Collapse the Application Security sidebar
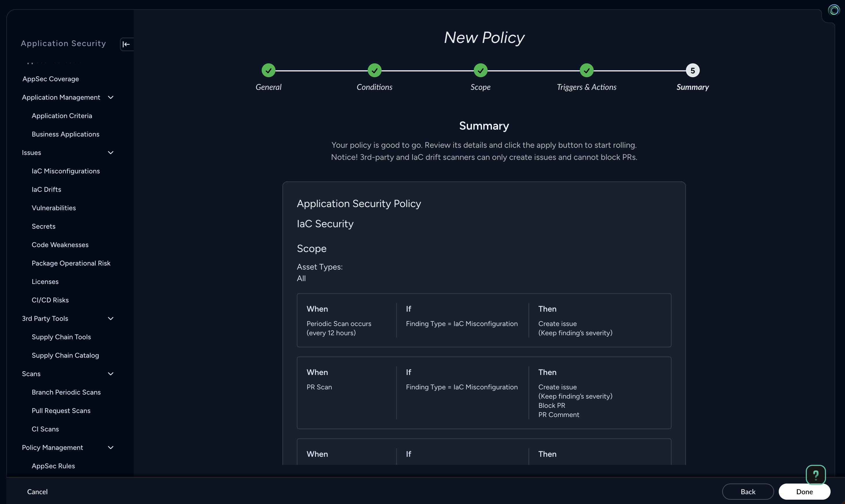845x504 pixels. coord(127,44)
